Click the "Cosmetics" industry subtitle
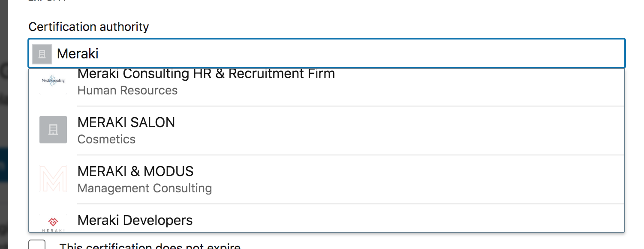The height and width of the screenshot is (249, 644). point(106,140)
